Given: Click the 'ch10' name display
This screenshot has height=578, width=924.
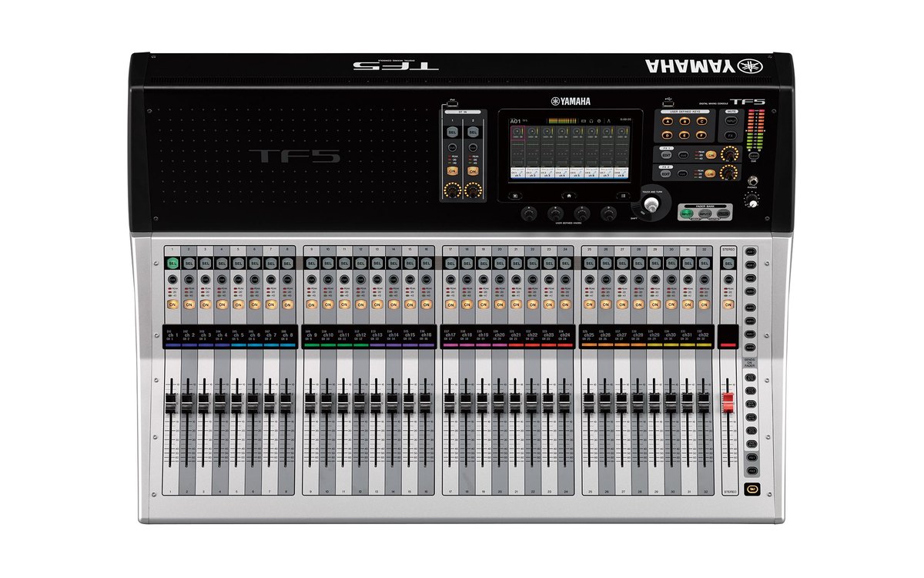Looking at the screenshot, I should point(328,336).
